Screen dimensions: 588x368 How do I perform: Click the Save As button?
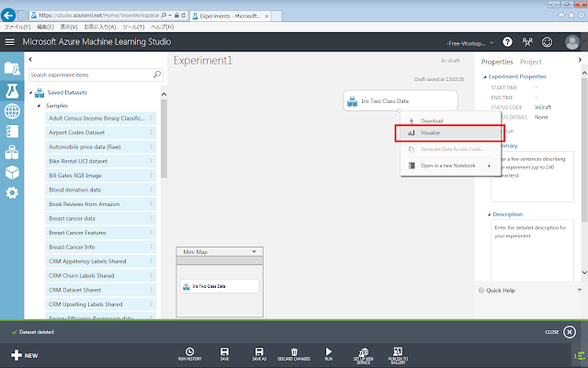(x=259, y=354)
